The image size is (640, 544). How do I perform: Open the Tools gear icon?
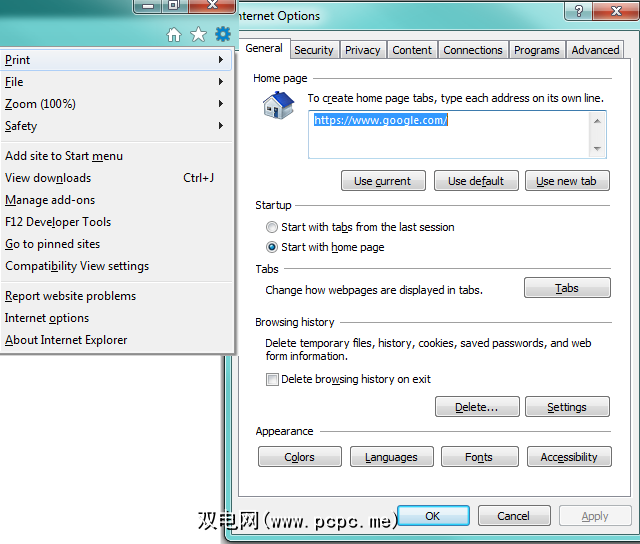click(x=223, y=34)
